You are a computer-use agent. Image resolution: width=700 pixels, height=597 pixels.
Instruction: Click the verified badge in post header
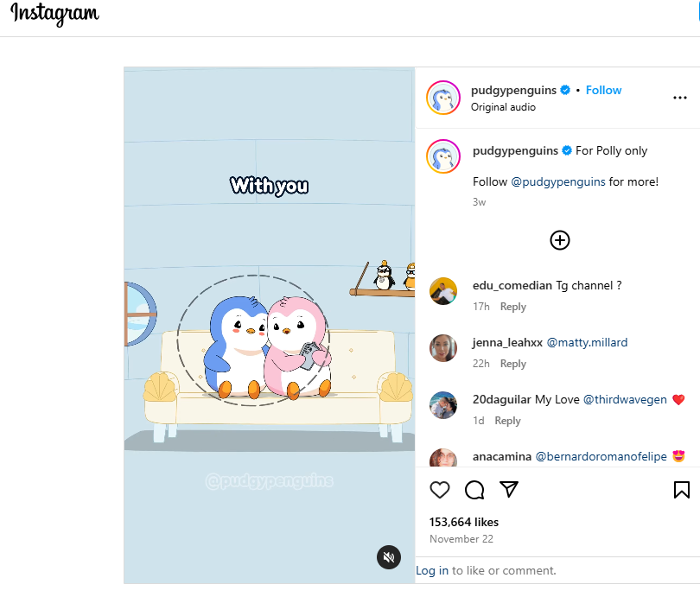tap(565, 90)
